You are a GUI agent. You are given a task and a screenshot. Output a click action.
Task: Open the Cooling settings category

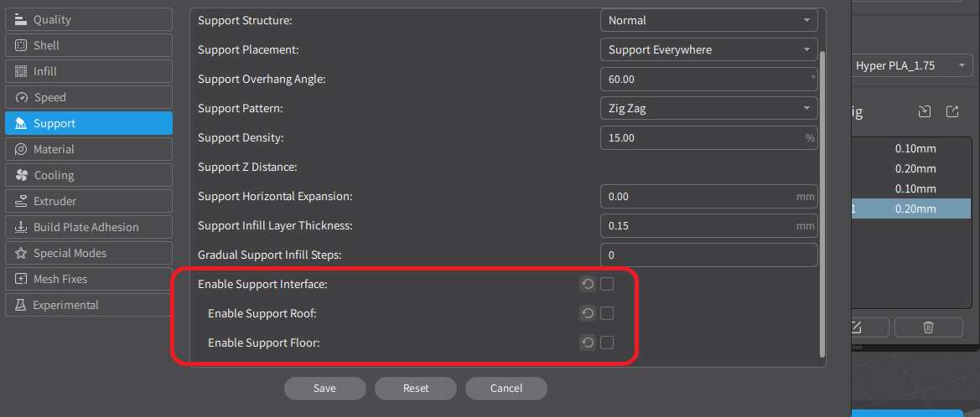point(88,175)
